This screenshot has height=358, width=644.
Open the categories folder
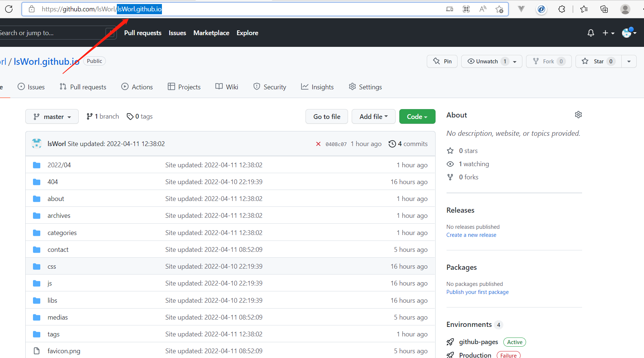tap(62, 233)
